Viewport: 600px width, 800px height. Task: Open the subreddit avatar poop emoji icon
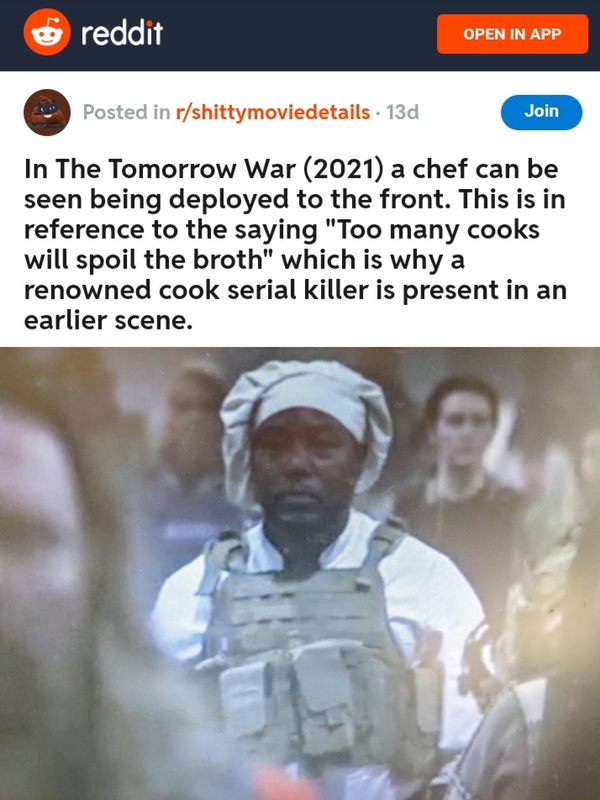click(47, 112)
